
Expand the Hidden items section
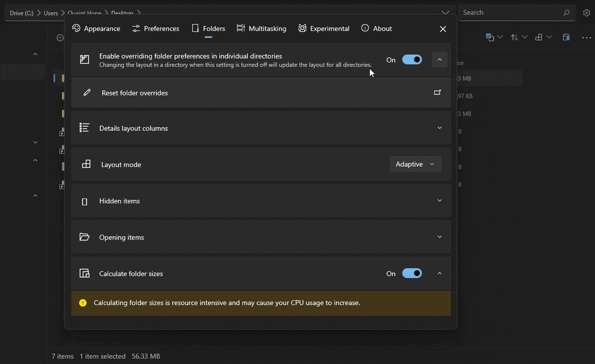coord(439,200)
